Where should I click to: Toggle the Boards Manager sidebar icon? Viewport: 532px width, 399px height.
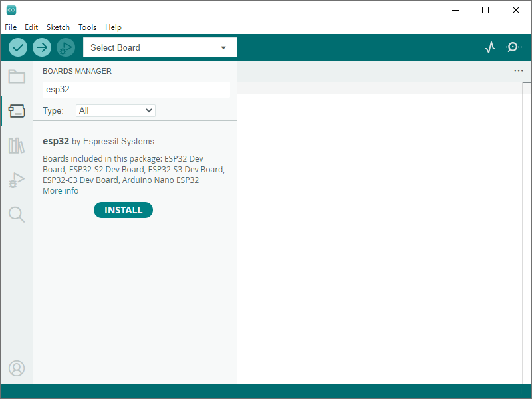17,111
